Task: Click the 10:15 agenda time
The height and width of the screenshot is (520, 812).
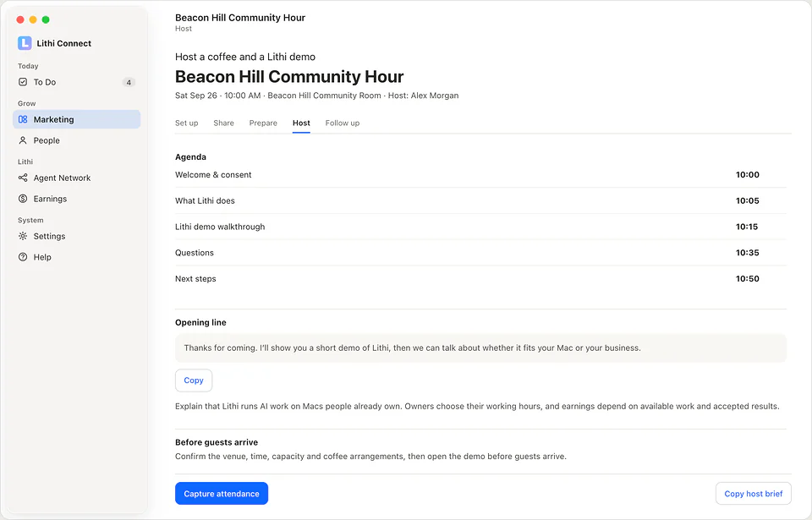Action: 747,227
